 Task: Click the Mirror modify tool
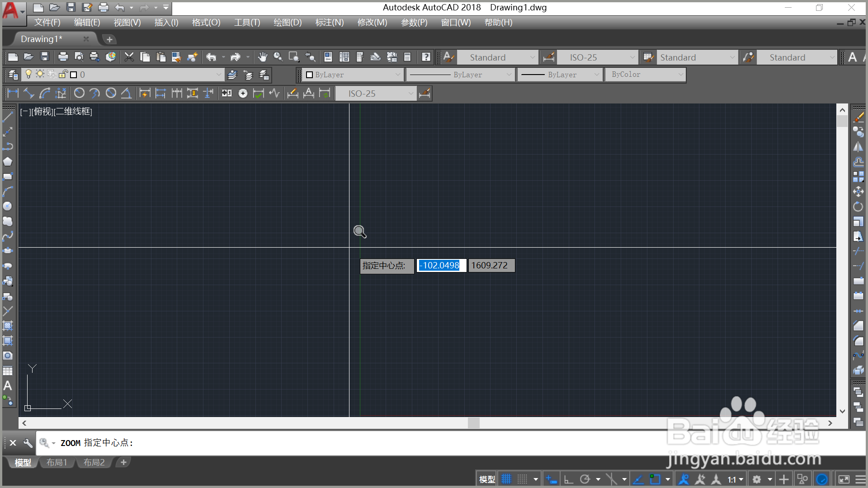[858, 147]
